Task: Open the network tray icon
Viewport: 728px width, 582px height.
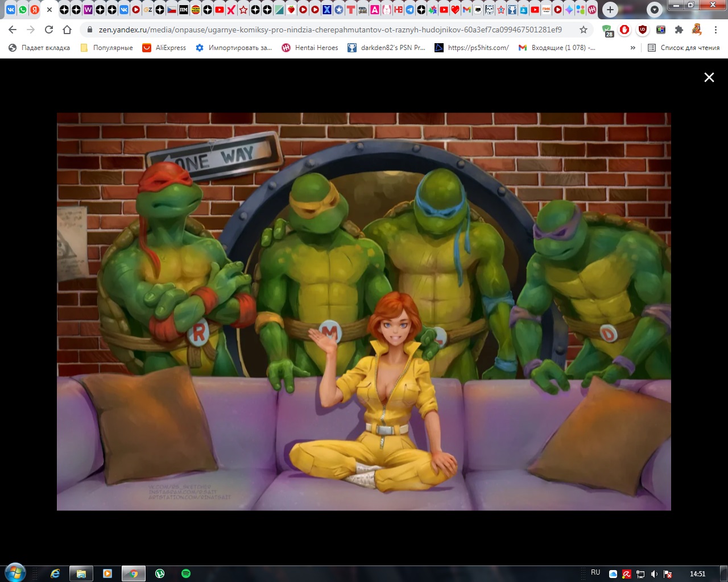Action: 640,574
